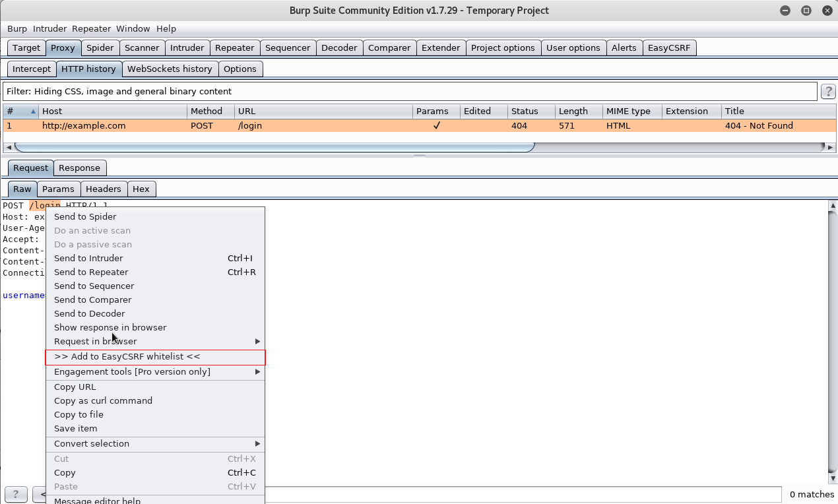The width and height of the screenshot is (838, 504).
Task: Sort by the Host column header
Action: click(112, 111)
